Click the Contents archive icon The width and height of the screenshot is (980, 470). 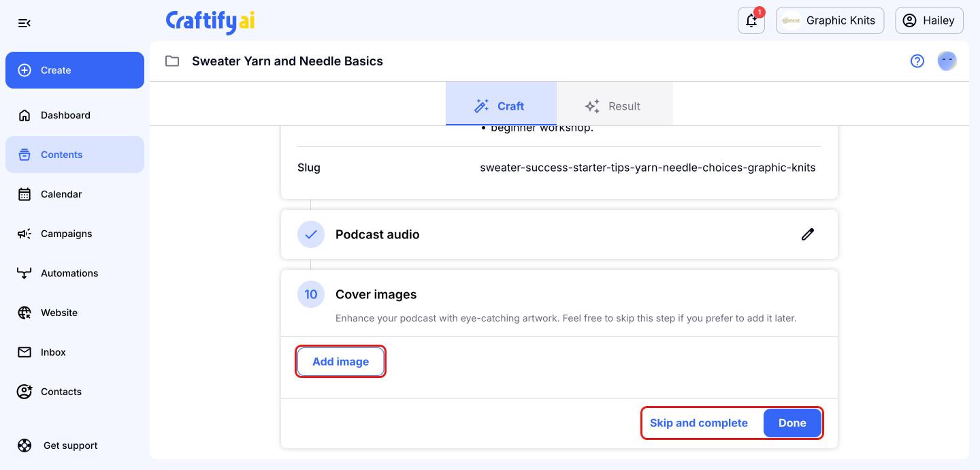coord(24,155)
